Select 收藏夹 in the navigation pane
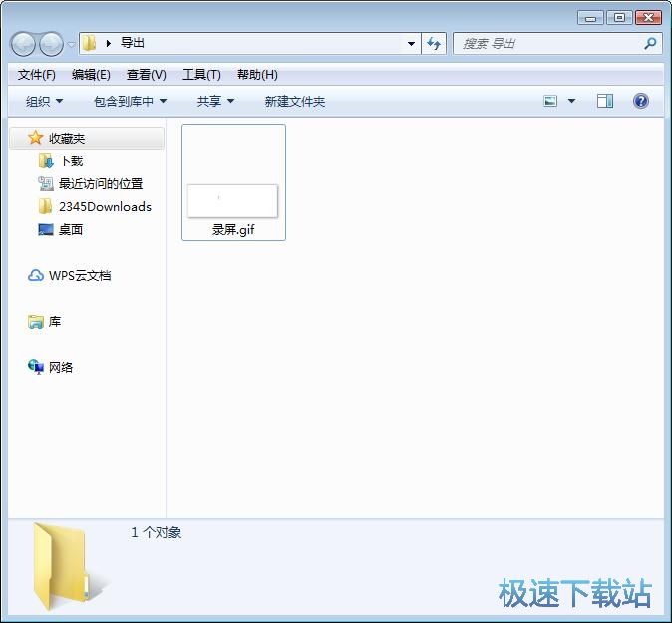Image resolution: width=672 pixels, height=623 pixels. coord(87,138)
